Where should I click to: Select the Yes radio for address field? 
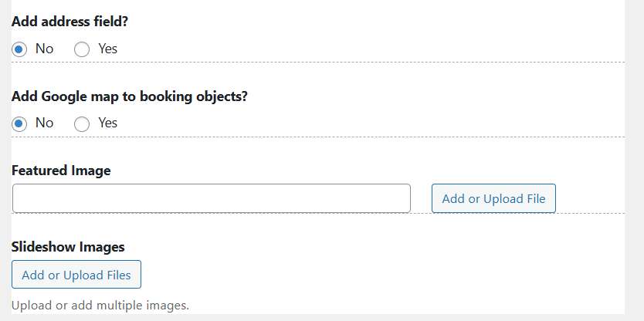(x=82, y=49)
